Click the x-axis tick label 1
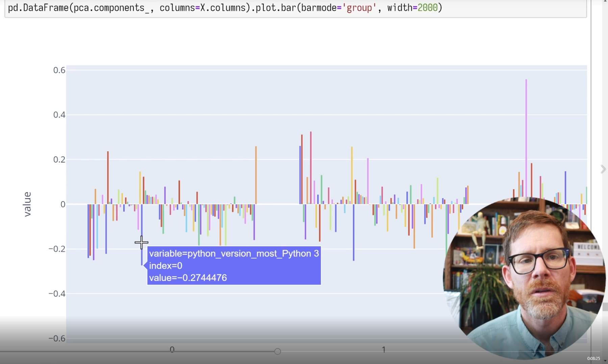This screenshot has height=364, width=608. (x=384, y=349)
